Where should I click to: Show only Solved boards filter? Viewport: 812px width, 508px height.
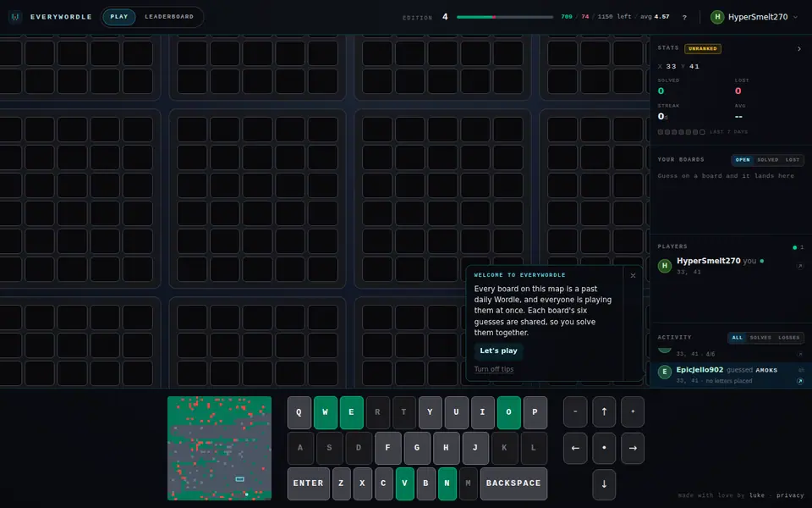767,160
